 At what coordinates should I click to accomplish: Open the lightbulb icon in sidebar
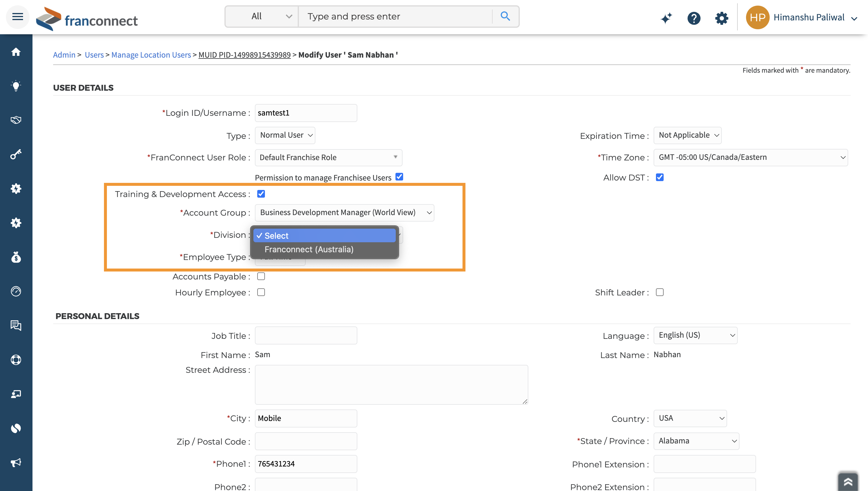tap(16, 86)
